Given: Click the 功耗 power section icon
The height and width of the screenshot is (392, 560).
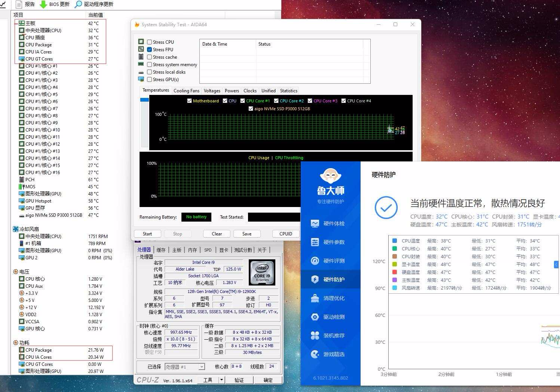Looking at the screenshot, I should pyautogui.click(x=16, y=343).
